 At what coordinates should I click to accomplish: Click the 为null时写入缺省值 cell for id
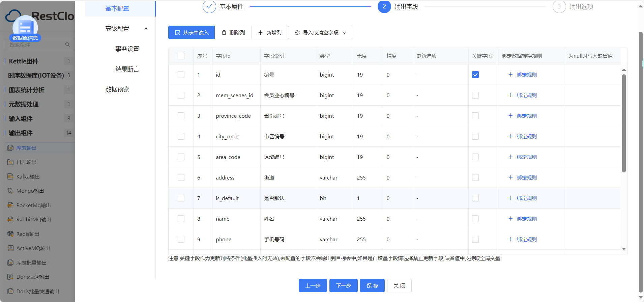point(593,75)
